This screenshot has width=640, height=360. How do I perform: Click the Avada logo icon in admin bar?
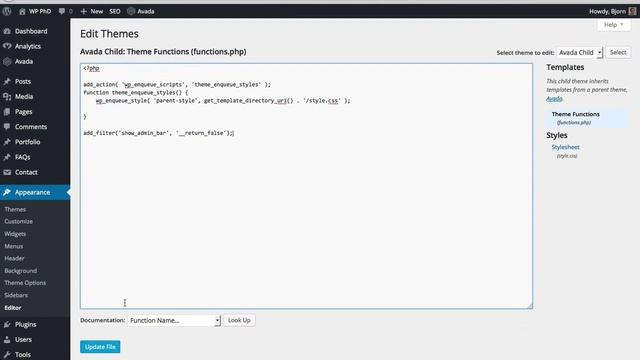point(131,11)
